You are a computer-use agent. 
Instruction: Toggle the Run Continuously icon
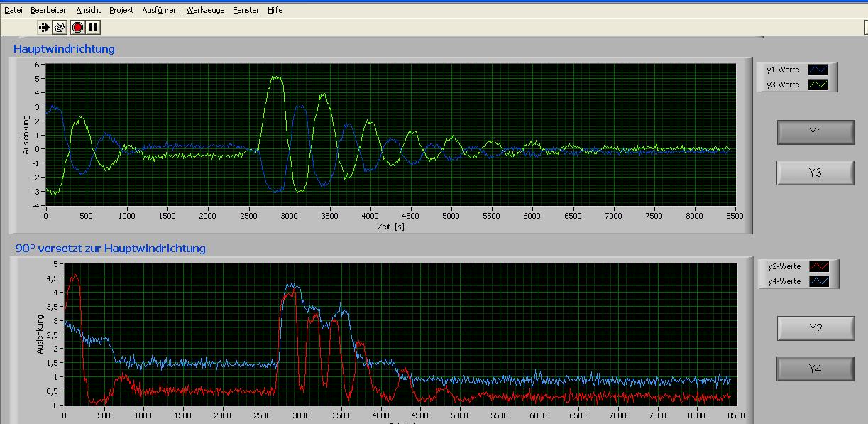[60, 27]
